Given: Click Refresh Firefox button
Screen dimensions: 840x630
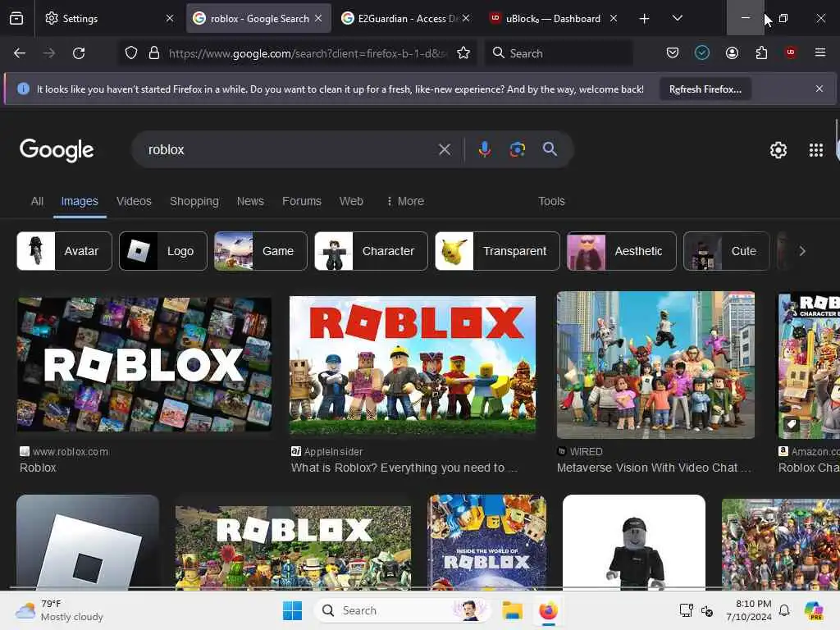Looking at the screenshot, I should click(x=705, y=89).
